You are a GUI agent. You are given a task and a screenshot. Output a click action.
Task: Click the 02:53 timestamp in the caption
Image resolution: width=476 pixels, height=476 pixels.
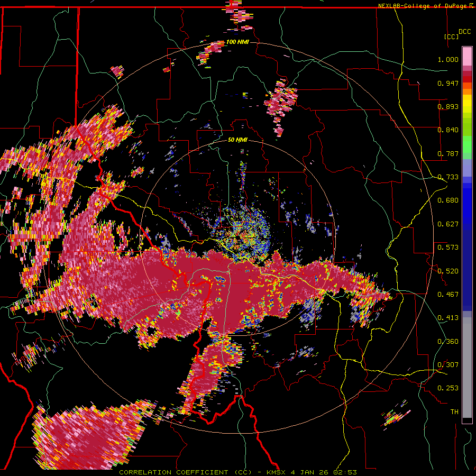pyautogui.click(x=346, y=472)
